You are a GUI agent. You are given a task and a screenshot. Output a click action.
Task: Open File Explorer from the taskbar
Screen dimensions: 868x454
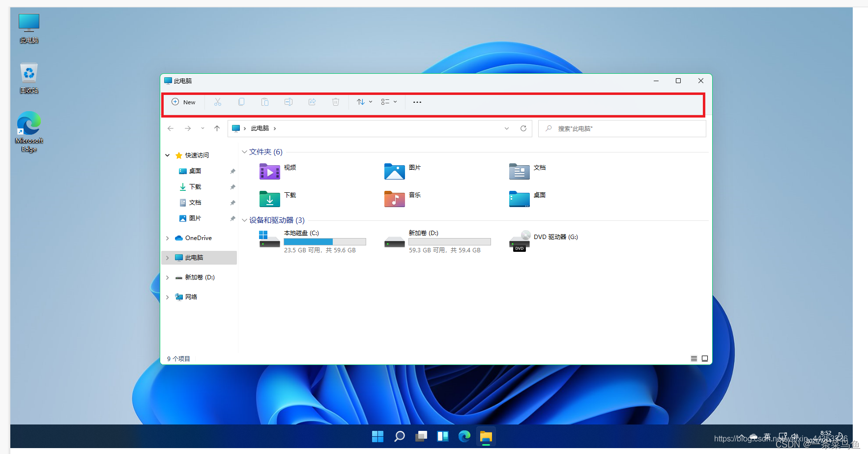(x=486, y=436)
